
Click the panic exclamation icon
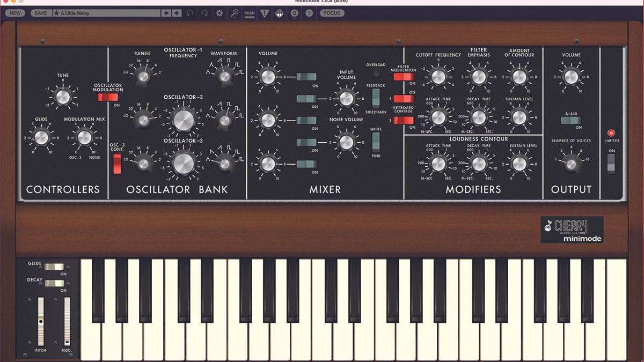[x=264, y=13]
